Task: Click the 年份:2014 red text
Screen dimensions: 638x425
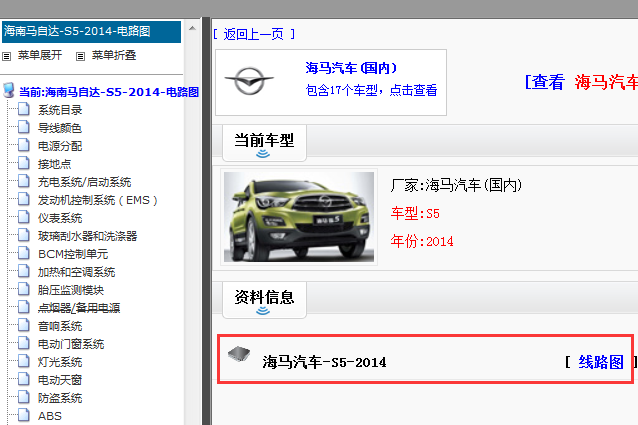Action: click(x=422, y=241)
